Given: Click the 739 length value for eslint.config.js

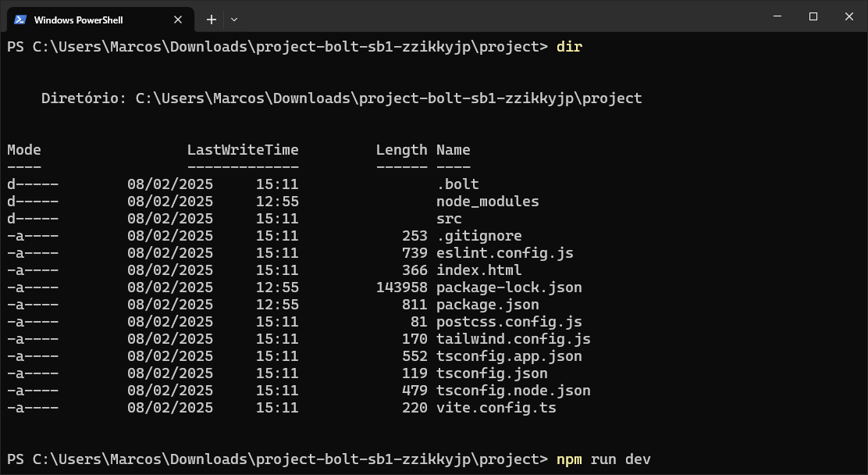Looking at the screenshot, I should (414, 253).
